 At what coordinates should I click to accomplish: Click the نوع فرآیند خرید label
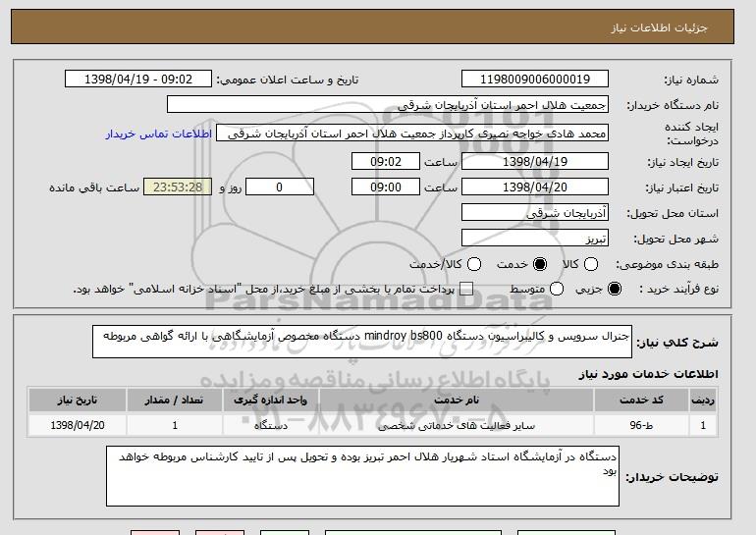click(x=678, y=289)
